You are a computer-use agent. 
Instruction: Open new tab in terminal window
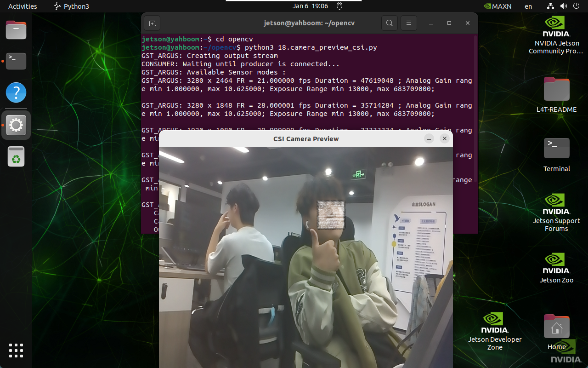click(x=152, y=23)
